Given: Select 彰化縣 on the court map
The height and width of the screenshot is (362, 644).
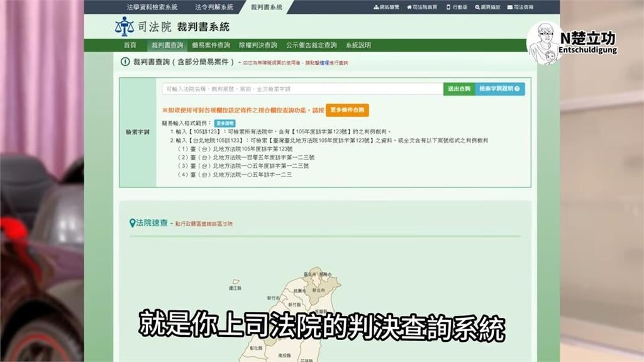Looking at the screenshot, I should pyautogui.click(x=256, y=348).
